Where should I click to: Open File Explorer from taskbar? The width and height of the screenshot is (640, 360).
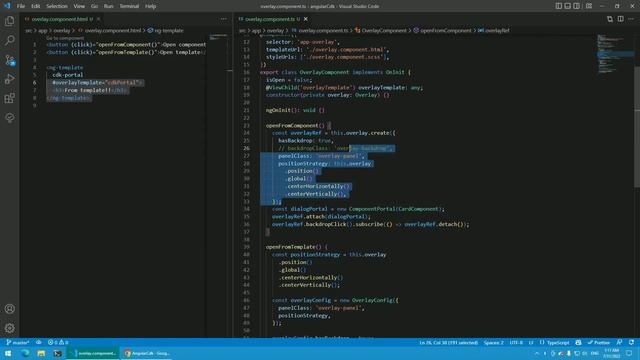click(x=41, y=353)
